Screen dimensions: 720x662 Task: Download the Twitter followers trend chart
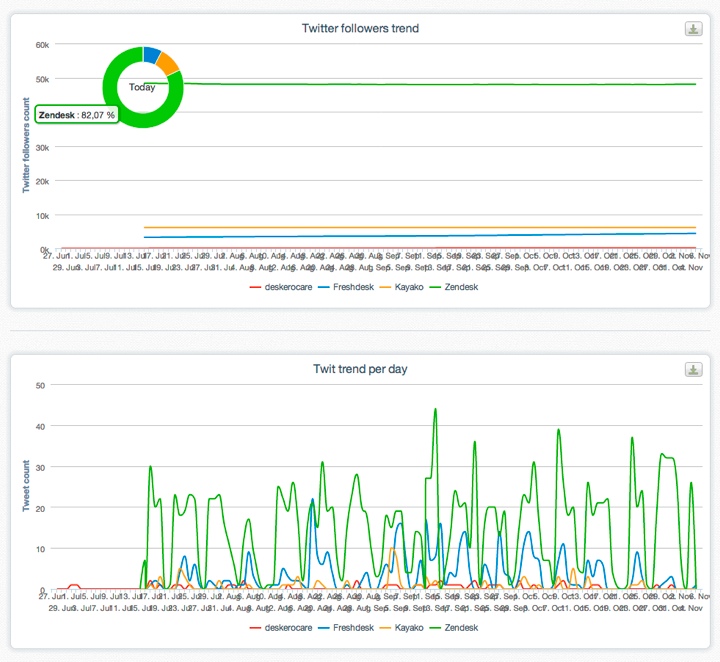pyautogui.click(x=693, y=28)
